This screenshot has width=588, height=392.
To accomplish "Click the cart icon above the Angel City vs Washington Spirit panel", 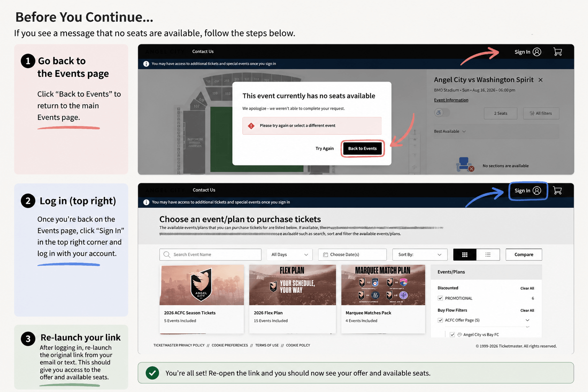I will [x=558, y=52].
